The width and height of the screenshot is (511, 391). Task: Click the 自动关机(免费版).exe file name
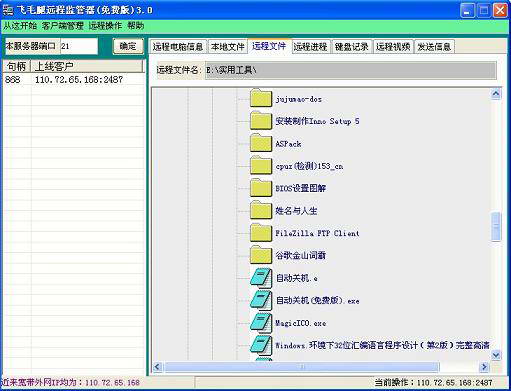pyautogui.click(x=318, y=300)
